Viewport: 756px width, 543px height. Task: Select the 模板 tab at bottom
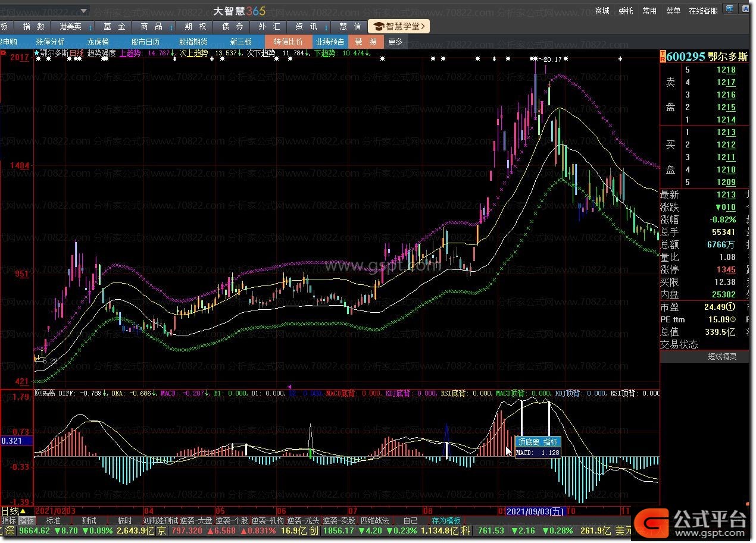pos(27,520)
